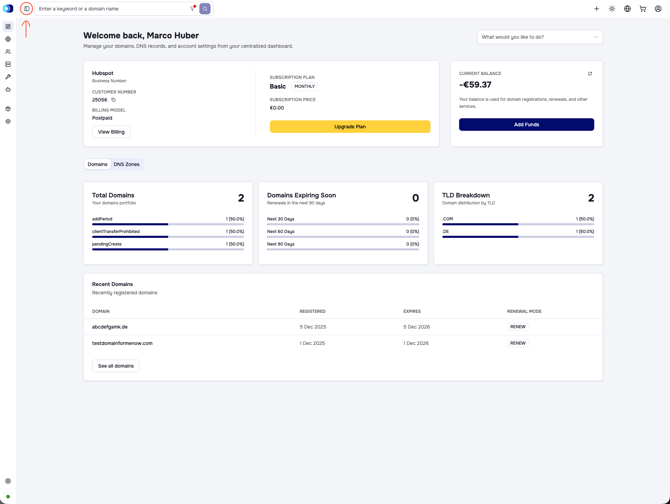Toggle light/dark theme sun icon

point(612,9)
